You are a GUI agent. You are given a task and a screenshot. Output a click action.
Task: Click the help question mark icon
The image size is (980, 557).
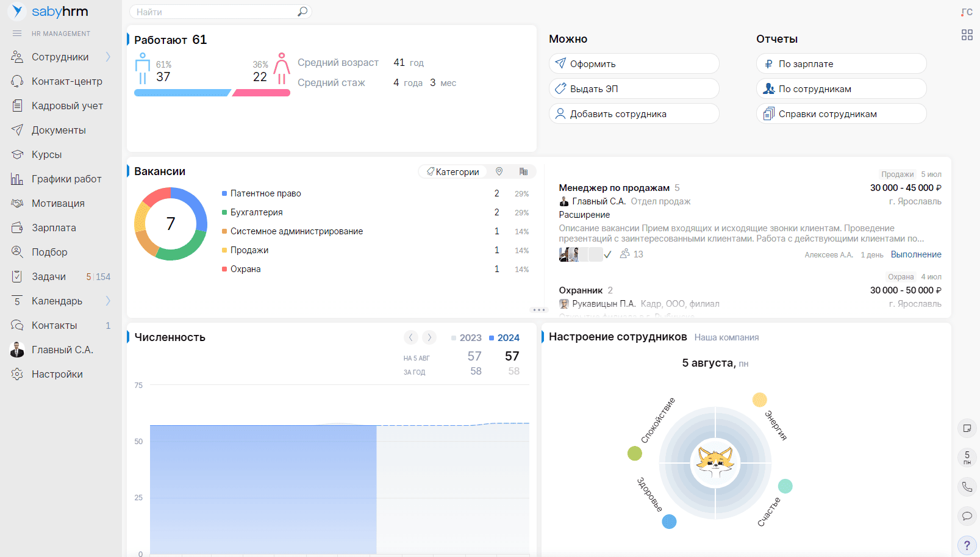(x=967, y=545)
